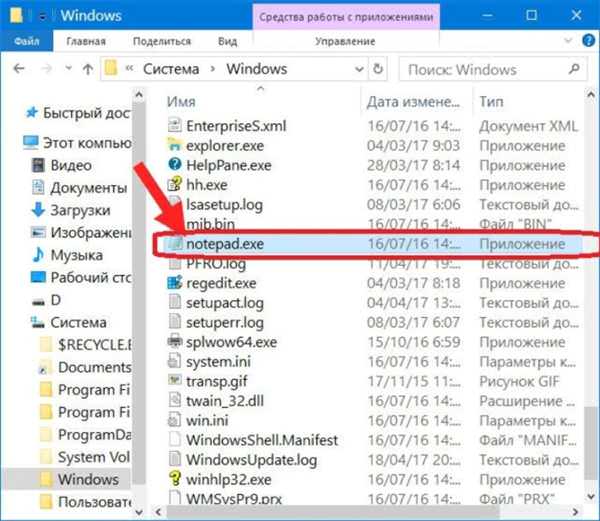The width and height of the screenshot is (600, 521).
Task: Open recent locations dropdown arrow
Action: coord(68,69)
